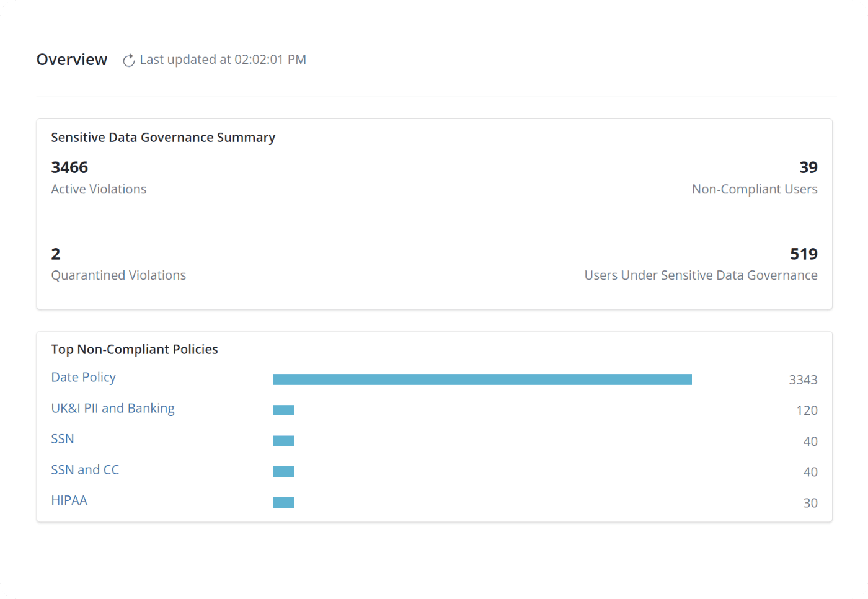Open the UK&I PII and Banking policy
This screenshot has width=868, height=599.
click(x=112, y=408)
